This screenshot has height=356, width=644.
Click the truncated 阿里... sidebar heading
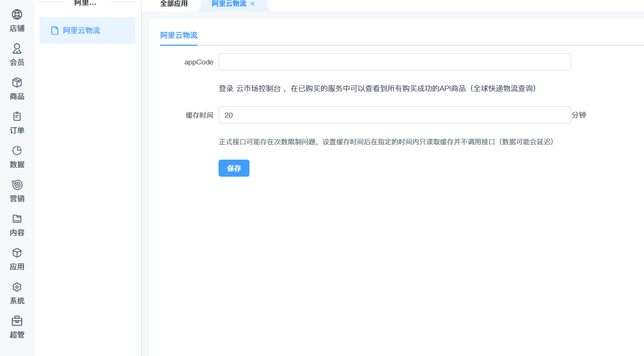(85, 3)
